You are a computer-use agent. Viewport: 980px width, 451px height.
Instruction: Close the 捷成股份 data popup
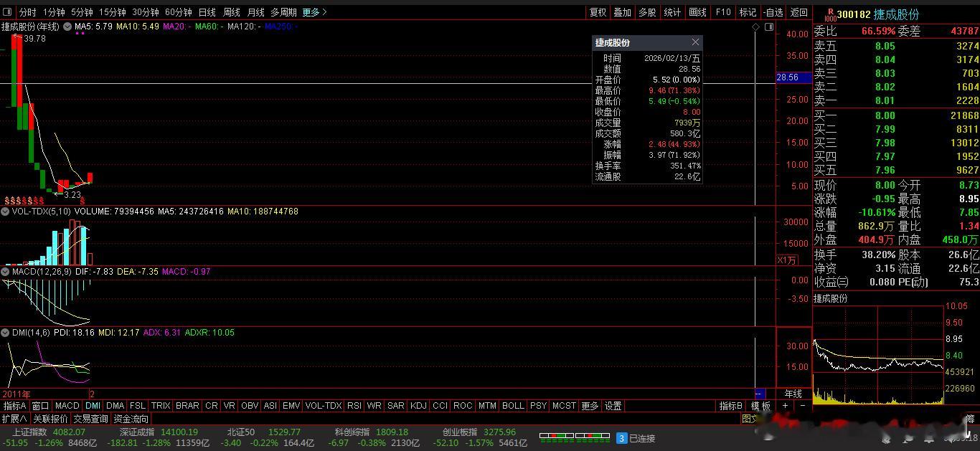pos(695,42)
